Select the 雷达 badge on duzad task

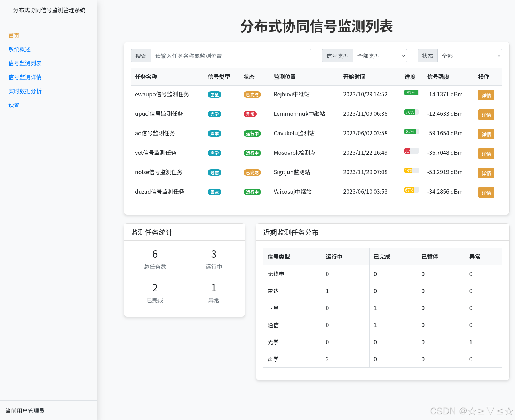214,192
